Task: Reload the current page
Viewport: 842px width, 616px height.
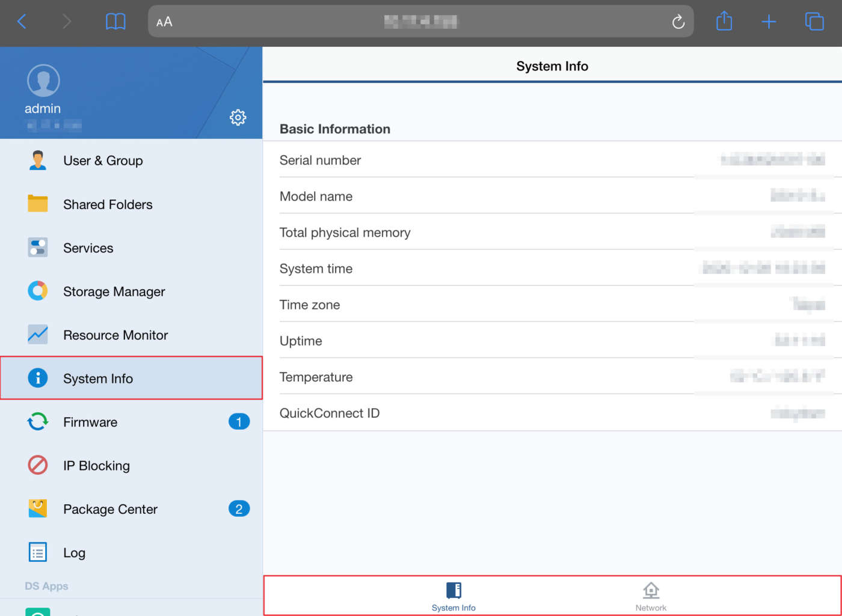Action: pyautogui.click(x=678, y=21)
